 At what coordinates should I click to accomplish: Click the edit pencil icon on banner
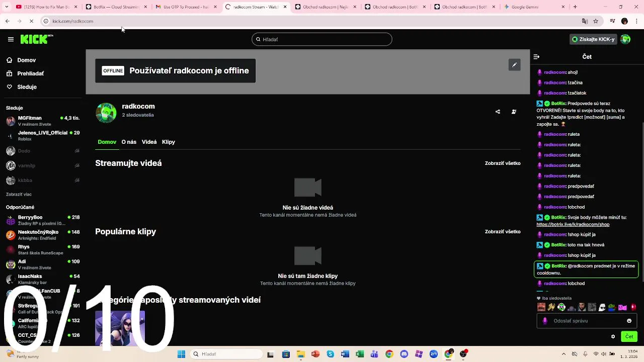[x=514, y=65]
